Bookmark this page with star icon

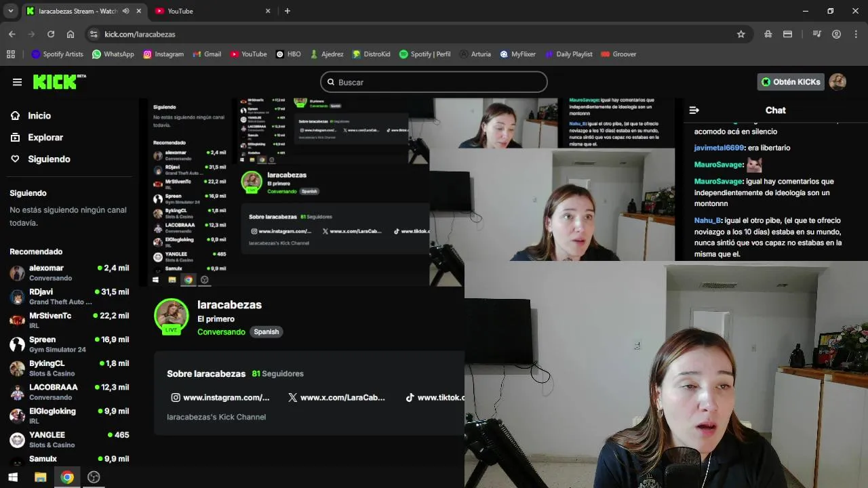coord(741,34)
